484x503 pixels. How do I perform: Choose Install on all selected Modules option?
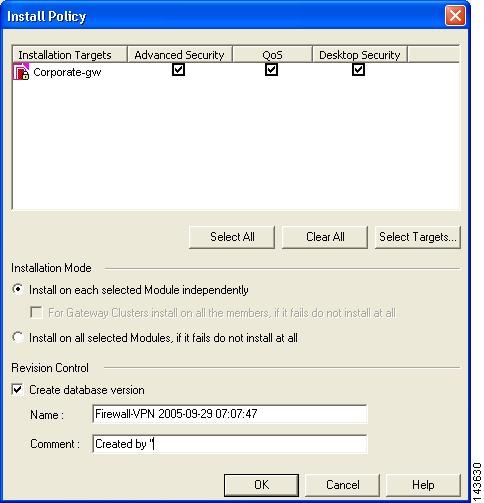tap(18, 337)
